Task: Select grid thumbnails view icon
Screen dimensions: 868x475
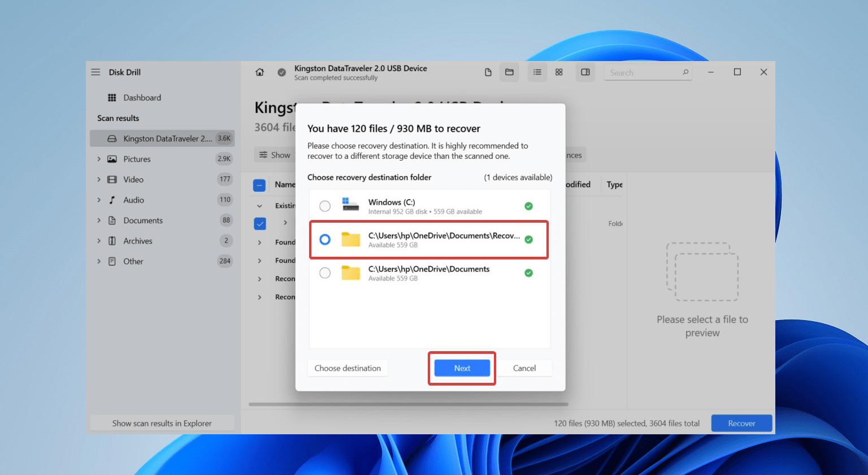Action: [559, 72]
